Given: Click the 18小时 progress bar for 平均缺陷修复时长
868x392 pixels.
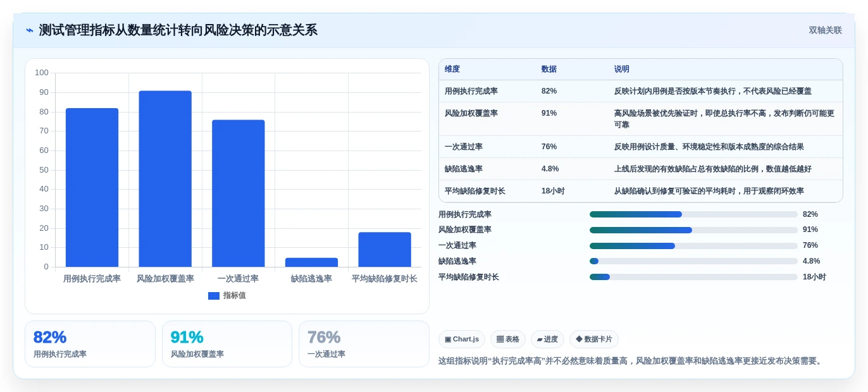Looking at the screenshot, I should point(693,277).
